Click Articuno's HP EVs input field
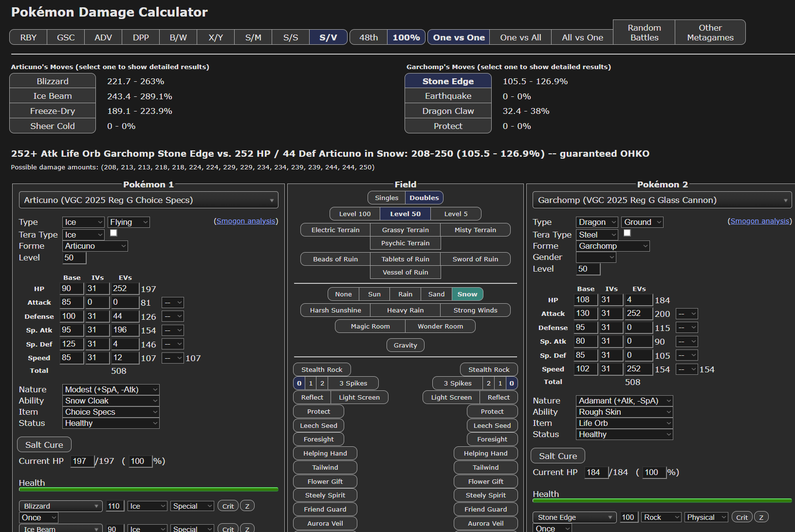Screen dimensions: 795x532 coord(124,289)
